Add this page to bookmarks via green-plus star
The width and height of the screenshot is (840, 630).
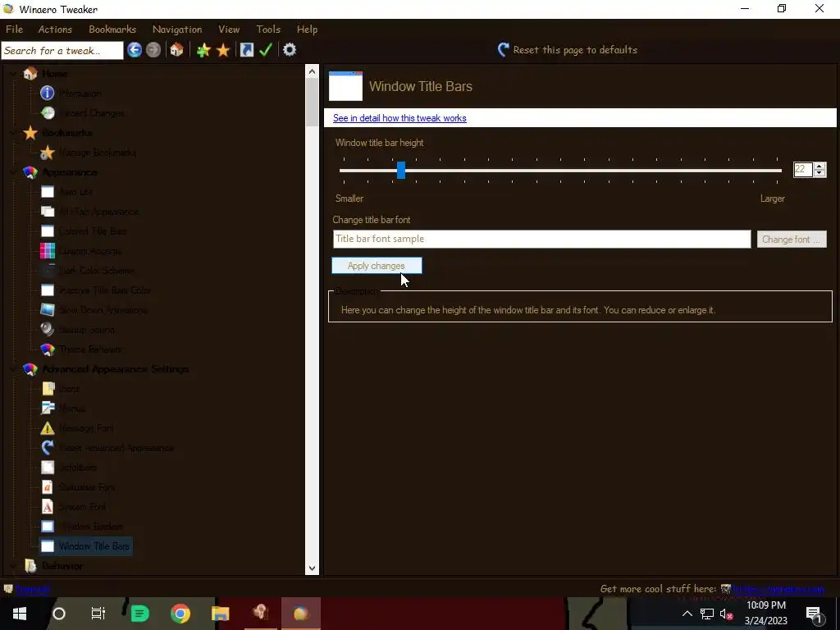[203, 50]
